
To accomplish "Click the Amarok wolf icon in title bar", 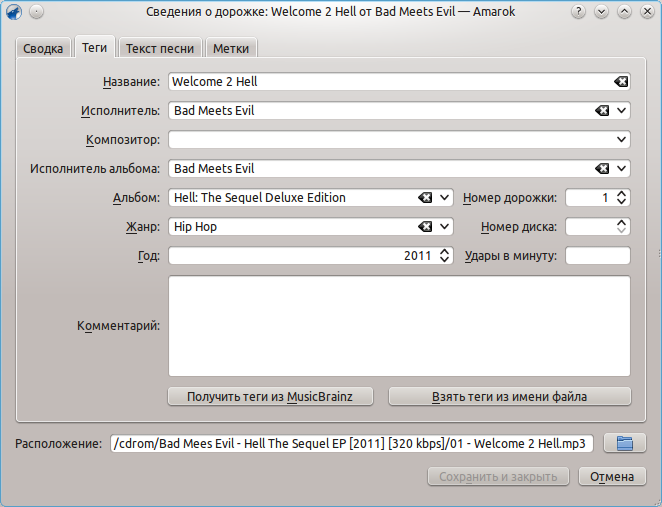I will [x=14, y=12].
